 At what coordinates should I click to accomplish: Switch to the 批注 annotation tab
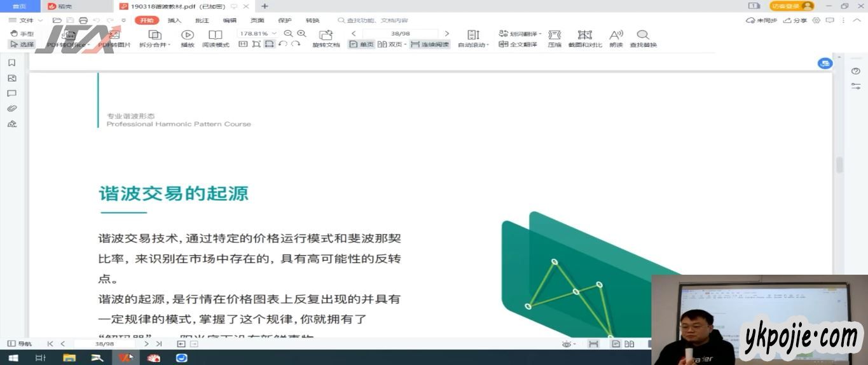click(202, 20)
